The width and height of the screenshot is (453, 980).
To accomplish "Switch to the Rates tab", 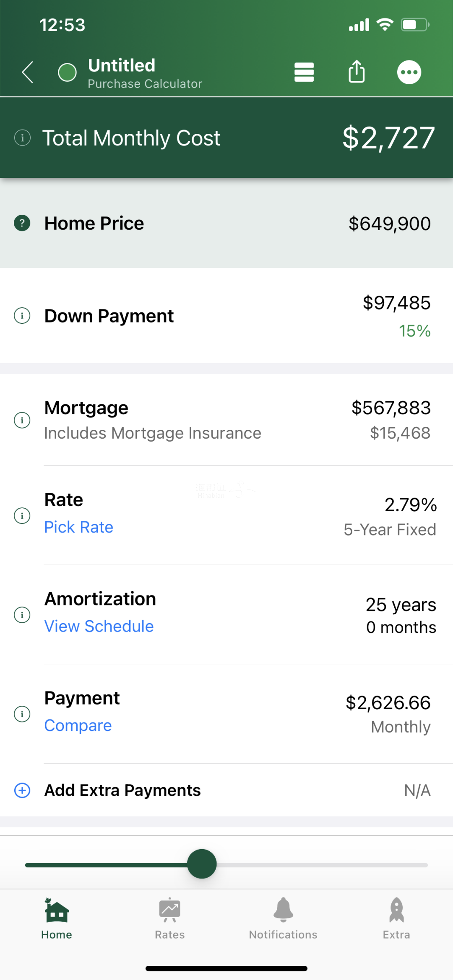I will (170, 918).
